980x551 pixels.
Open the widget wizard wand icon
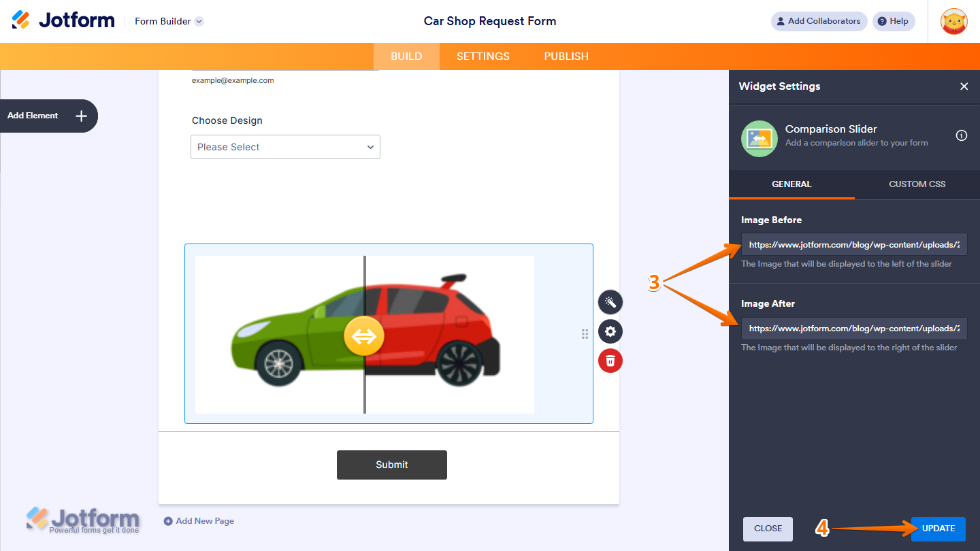click(610, 302)
